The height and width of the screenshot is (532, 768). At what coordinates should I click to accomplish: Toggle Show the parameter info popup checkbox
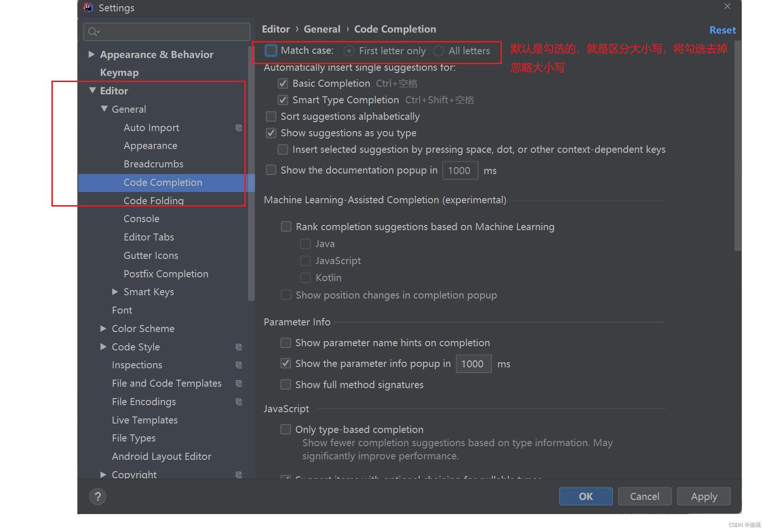(286, 363)
